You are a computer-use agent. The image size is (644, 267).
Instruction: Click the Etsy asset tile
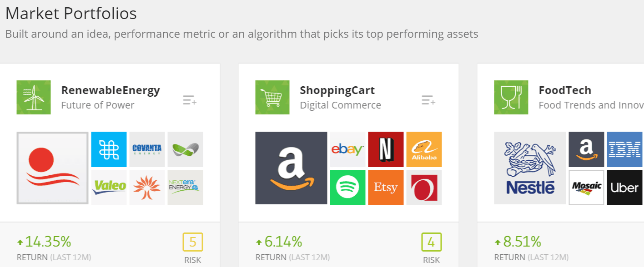(x=386, y=188)
